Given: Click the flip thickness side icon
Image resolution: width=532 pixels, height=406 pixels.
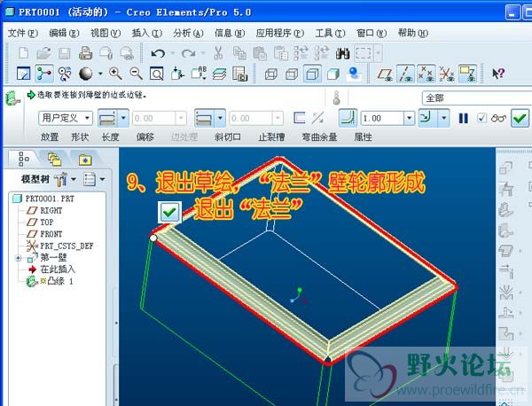Looking at the screenshot, I should 318,118.
